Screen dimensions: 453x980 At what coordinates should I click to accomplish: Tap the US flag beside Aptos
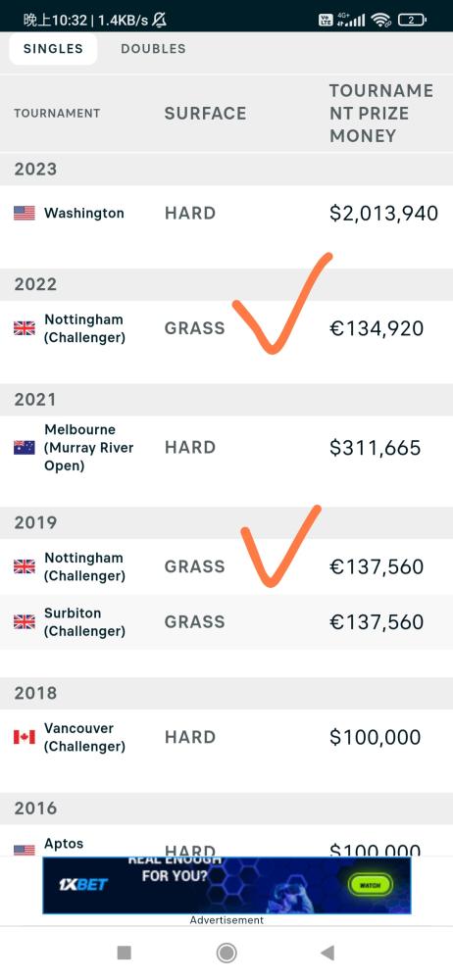pyautogui.click(x=25, y=850)
